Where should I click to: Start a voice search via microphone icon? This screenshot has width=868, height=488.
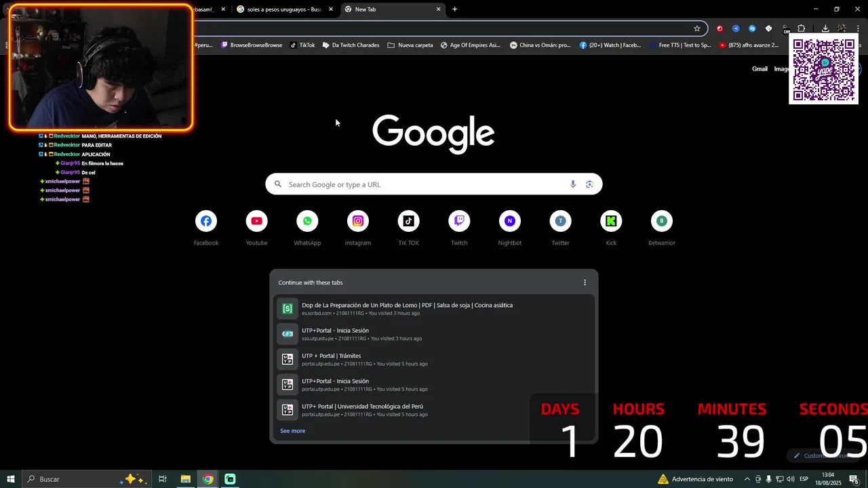click(x=573, y=184)
